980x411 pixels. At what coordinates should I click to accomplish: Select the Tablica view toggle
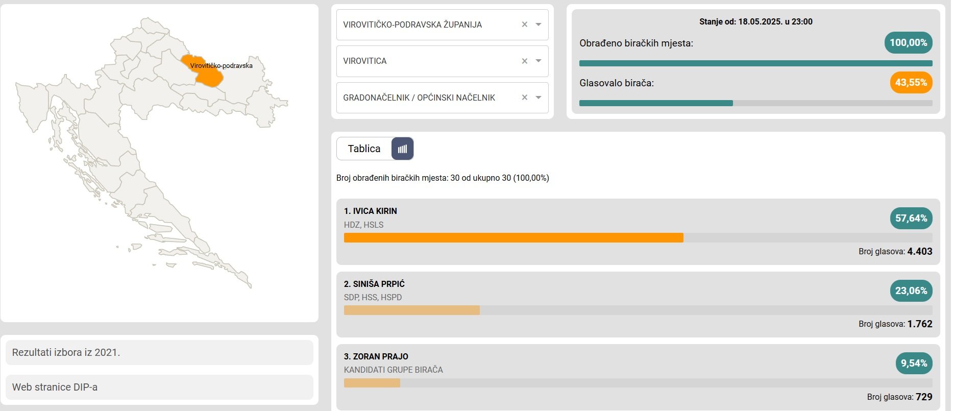point(364,149)
